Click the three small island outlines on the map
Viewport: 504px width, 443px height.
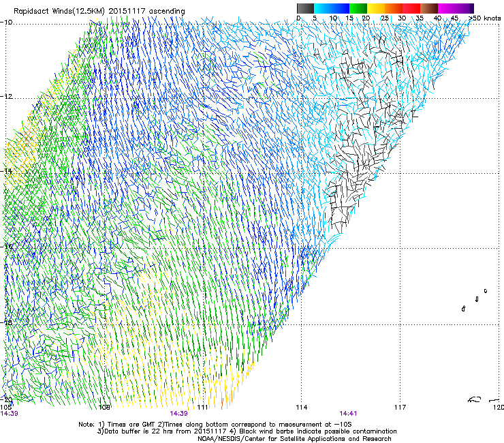point(475,300)
